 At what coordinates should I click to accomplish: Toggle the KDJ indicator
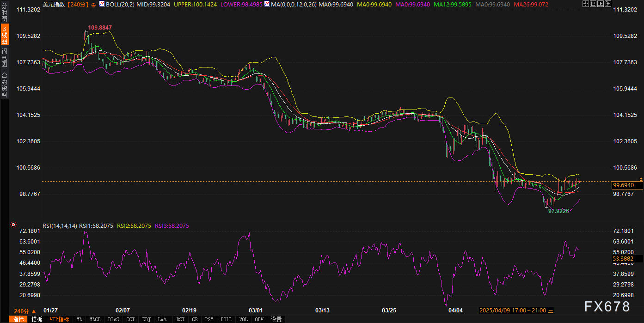[146, 319]
